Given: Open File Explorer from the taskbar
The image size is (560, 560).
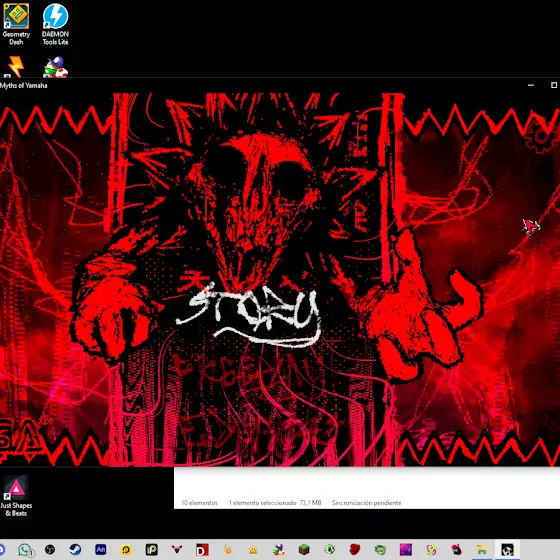Looking at the screenshot, I should click(482, 550).
